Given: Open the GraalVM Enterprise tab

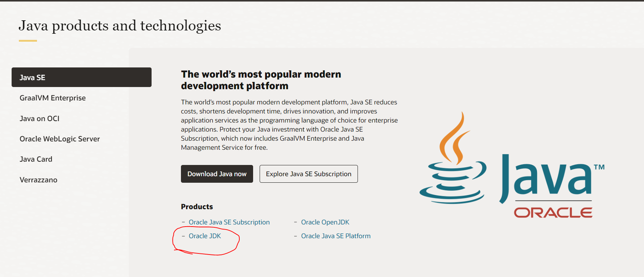Looking at the screenshot, I should [53, 98].
